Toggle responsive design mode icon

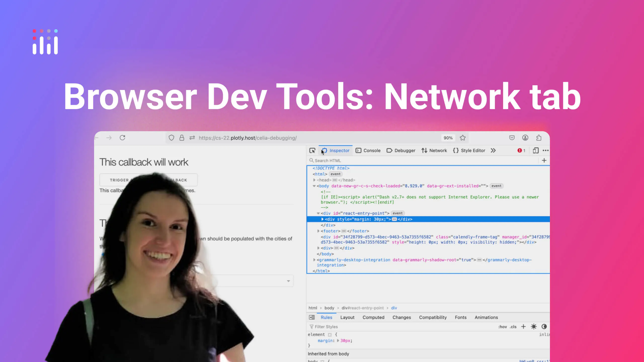tap(536, 150)
